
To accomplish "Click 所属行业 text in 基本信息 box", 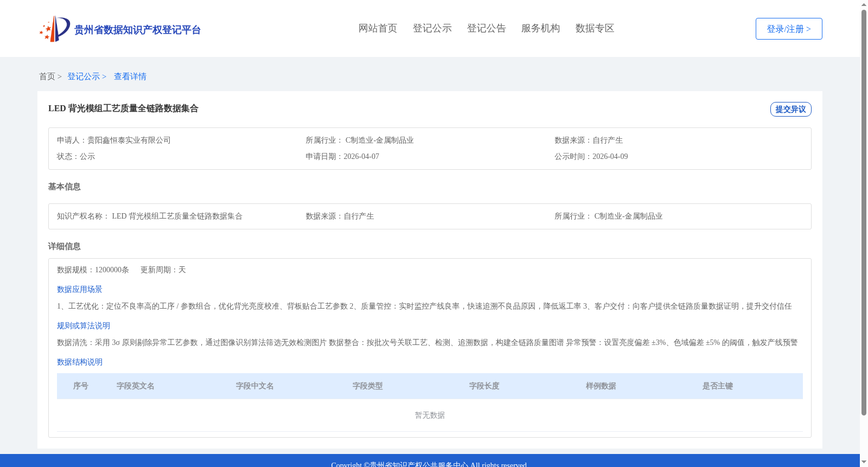I will 609,216.
